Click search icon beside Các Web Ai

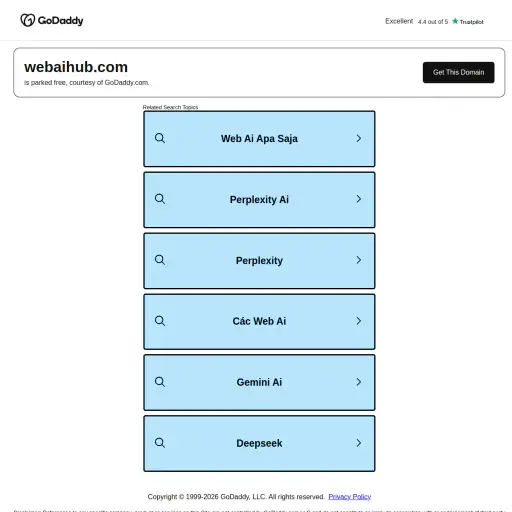(x=160, y=321)
